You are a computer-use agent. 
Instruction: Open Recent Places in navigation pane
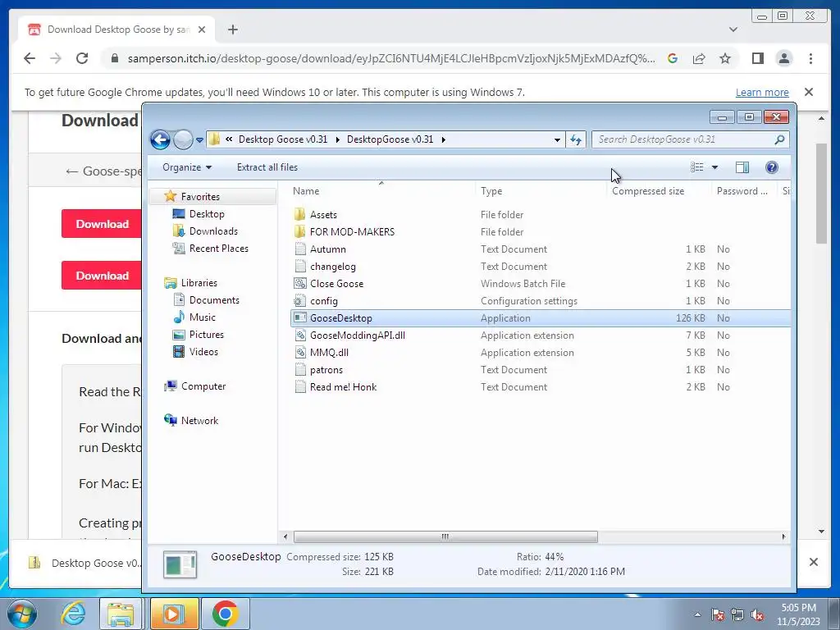click(x=218, y=249)
